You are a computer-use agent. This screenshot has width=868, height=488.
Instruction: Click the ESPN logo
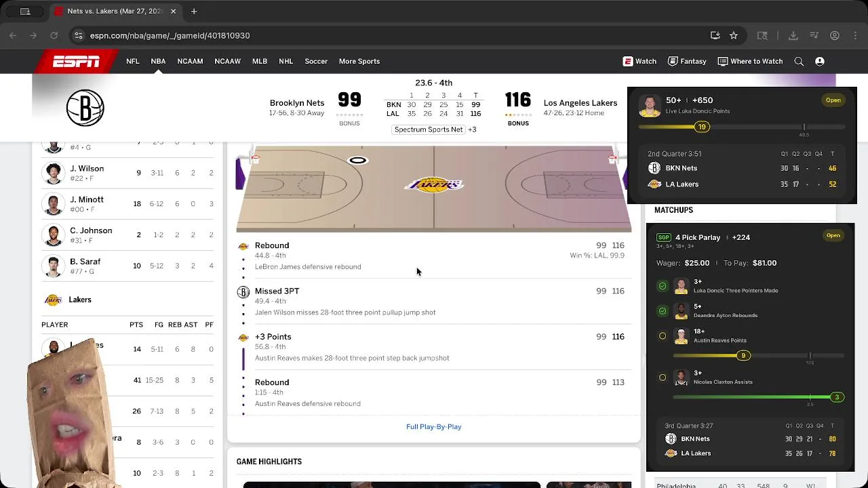[76, 62]
